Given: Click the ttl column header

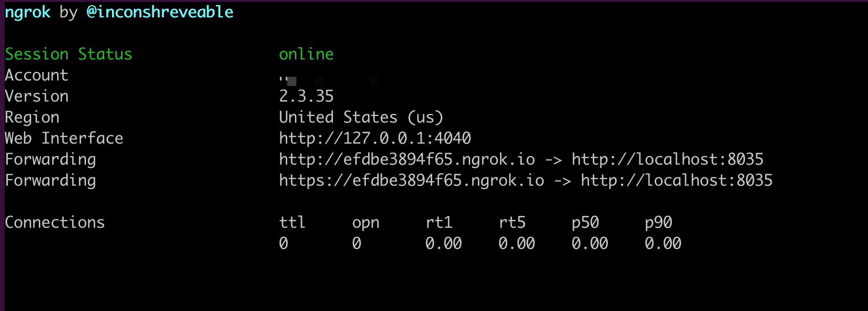Looking at the screenshot, I should 292,222.
